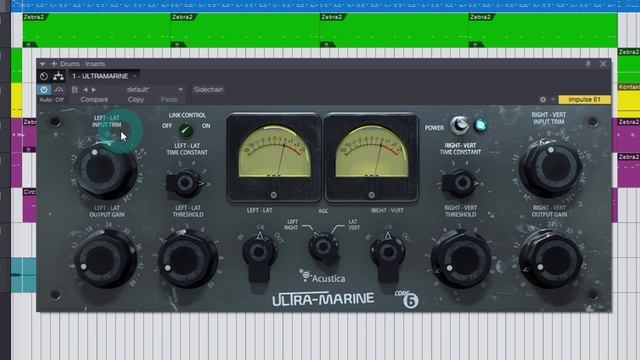Click the Acustica logo

[322, 277]
